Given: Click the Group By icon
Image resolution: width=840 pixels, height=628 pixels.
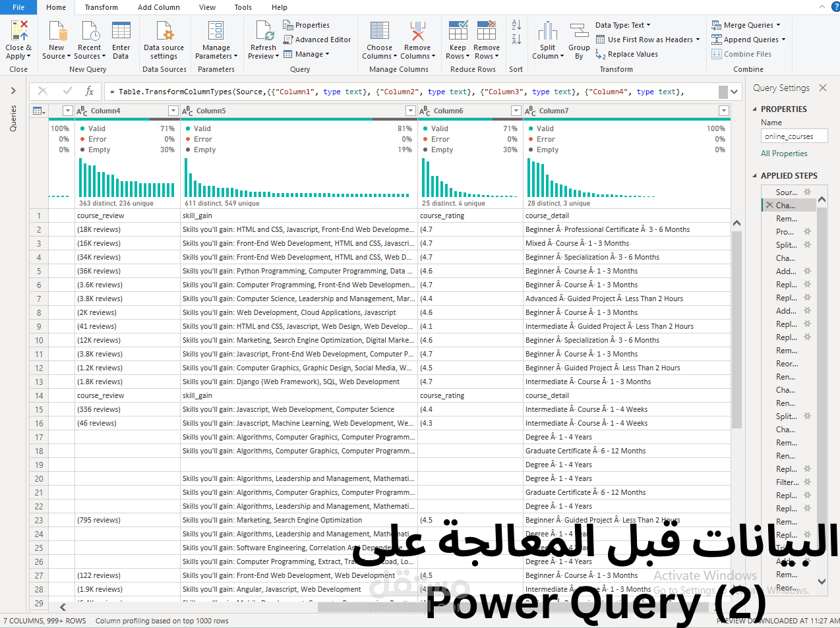Looking at the screenshot, I should pyautogui.click(x=579, y=31).
